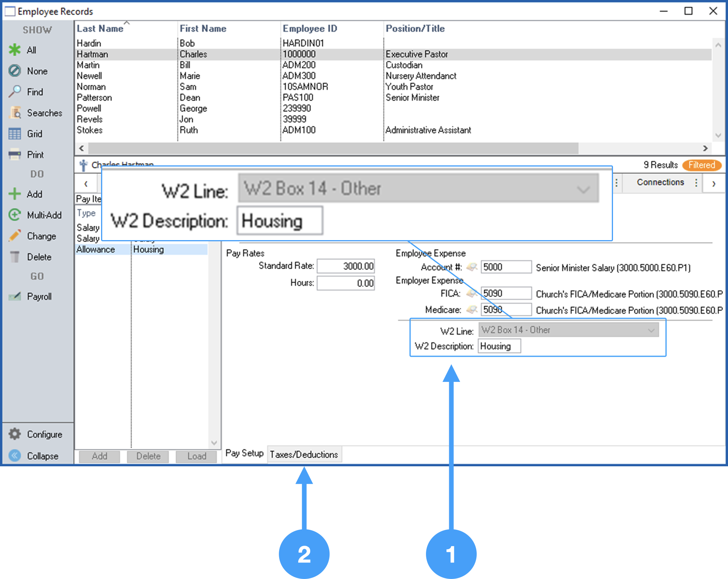Click the green asterisk All icon

15,50
